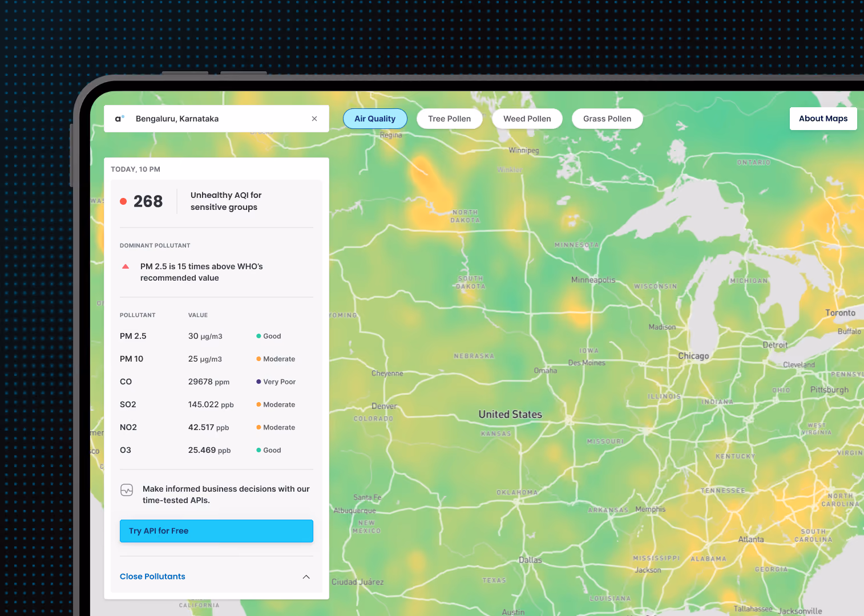Click Detroit on the map
The height and width of the screenshot is (616, 864).
775,345
